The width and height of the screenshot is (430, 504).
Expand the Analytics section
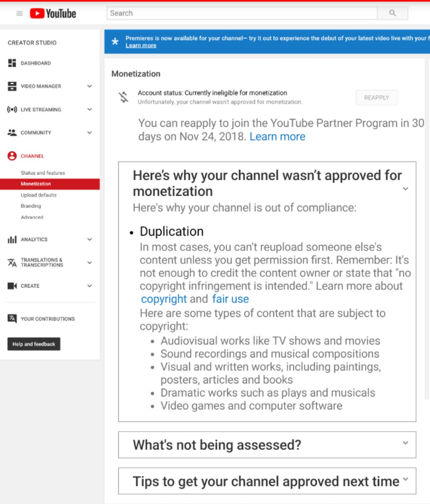(89, 239)
